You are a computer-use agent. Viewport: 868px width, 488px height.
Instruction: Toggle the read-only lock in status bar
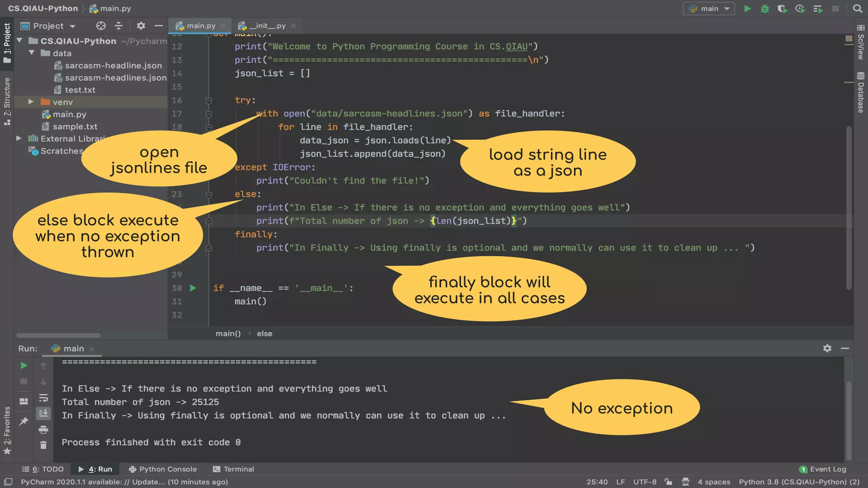(668, 482)
